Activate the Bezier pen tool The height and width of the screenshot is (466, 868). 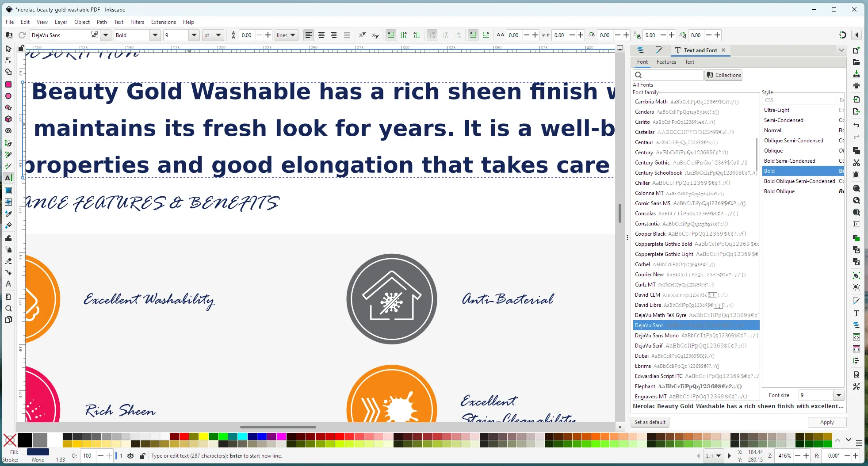pos(8,142)
